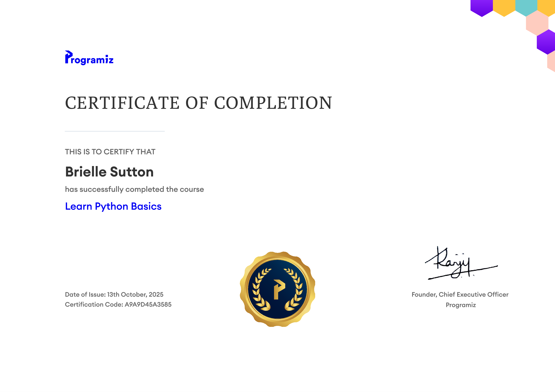Click 'has successfully completed the course' line
Screen dimensions: 555x392
click(134, 189)
